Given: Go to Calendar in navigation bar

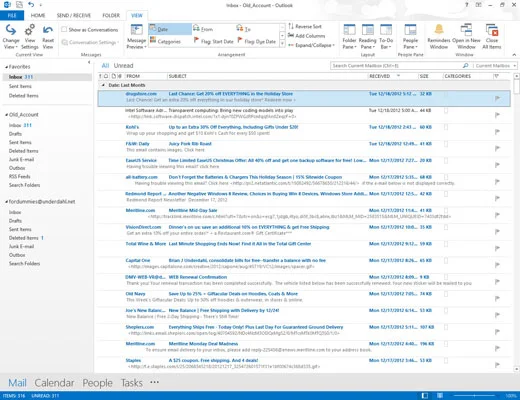Looking at the screenshot, I should tap(54, 383).
